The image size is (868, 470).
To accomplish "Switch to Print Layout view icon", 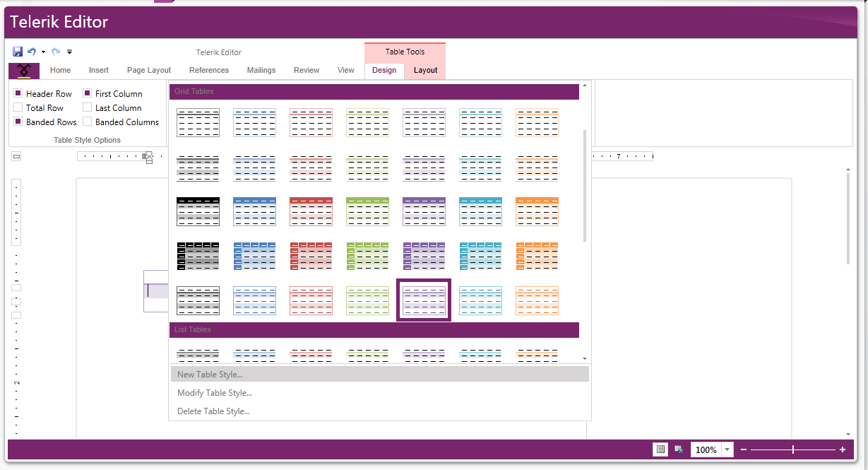I will tap(660, 449).
